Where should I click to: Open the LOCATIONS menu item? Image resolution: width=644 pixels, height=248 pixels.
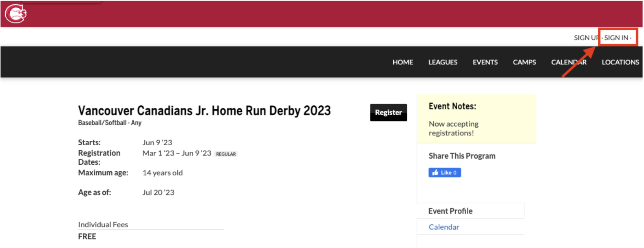pyautogui.click(x=620, y=62)
